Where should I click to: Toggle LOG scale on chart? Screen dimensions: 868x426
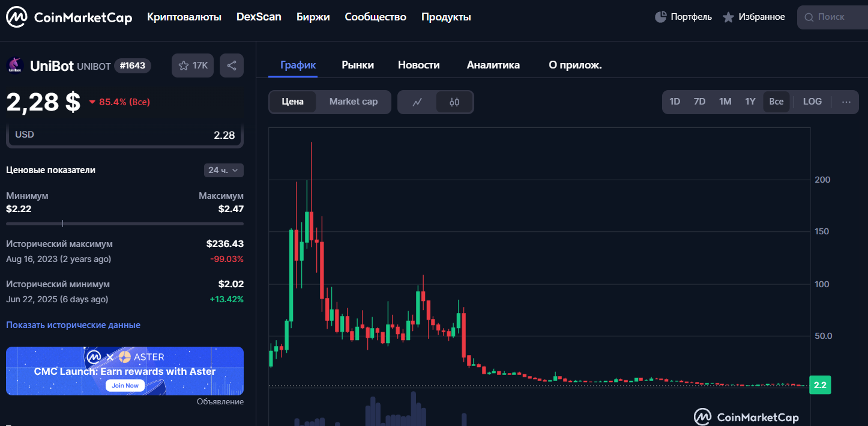point(812,102)
